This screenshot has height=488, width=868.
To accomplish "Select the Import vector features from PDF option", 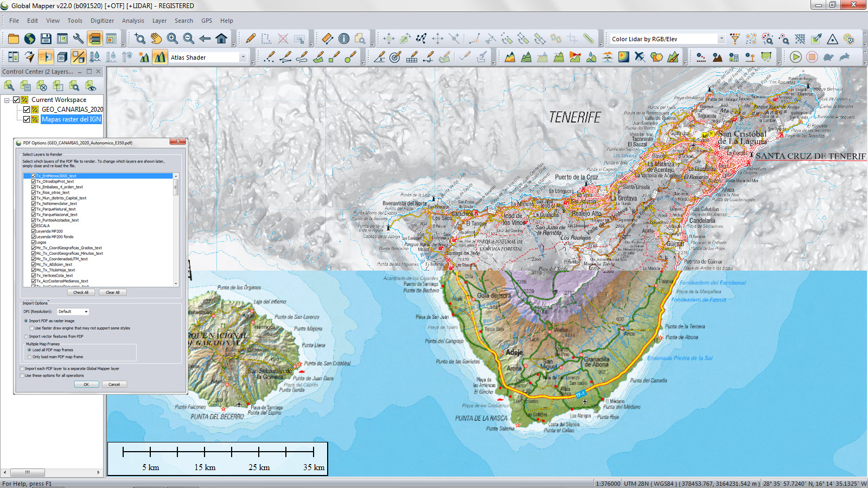I will click(25, 337).
